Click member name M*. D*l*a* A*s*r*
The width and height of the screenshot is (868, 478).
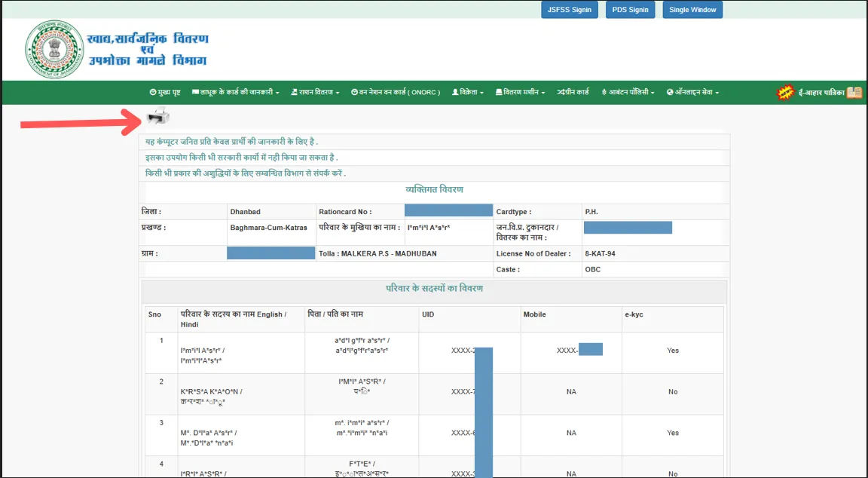pyautogui.click(x=209, y=433)
